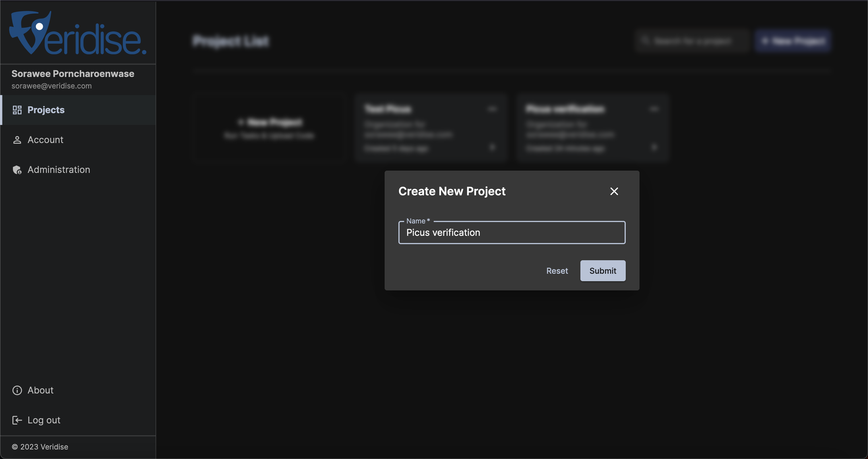Click the Log out arrow icon
This screenshot has height=459, width=868.
tap(17, 420)
